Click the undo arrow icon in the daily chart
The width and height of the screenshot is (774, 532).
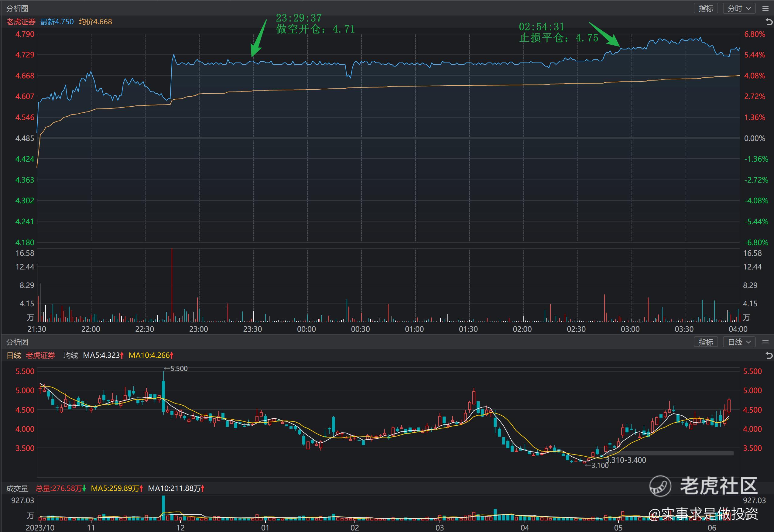769,355
